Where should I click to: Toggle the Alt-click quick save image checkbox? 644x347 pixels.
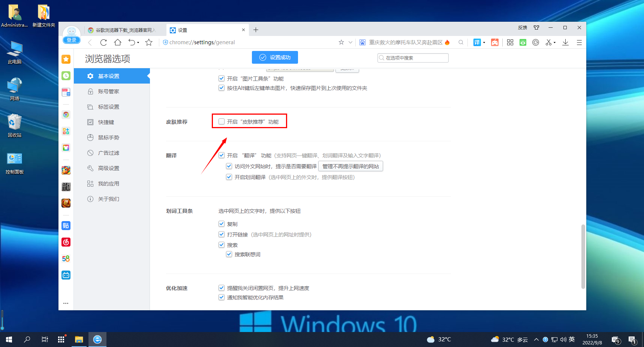pyautogui.click(x=222, y=88)
